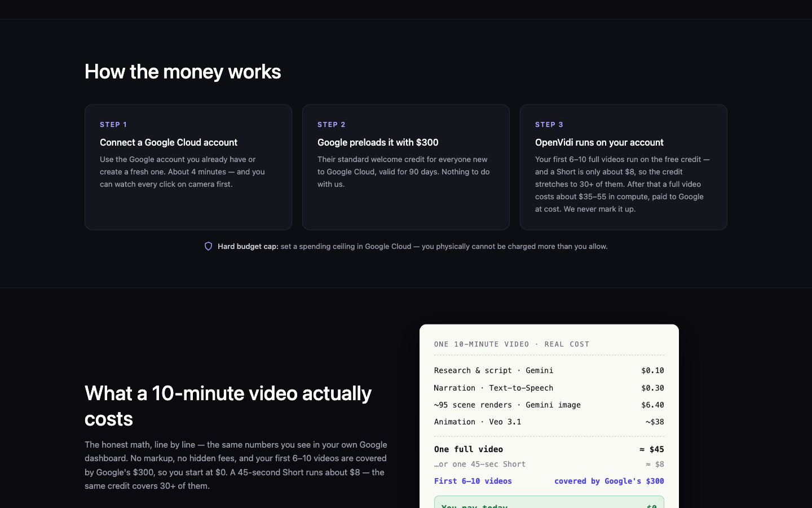This screenshot has width=812, height=508.
Task: Click the 'Research & script · Gemini' row
Action: [549, 370]
